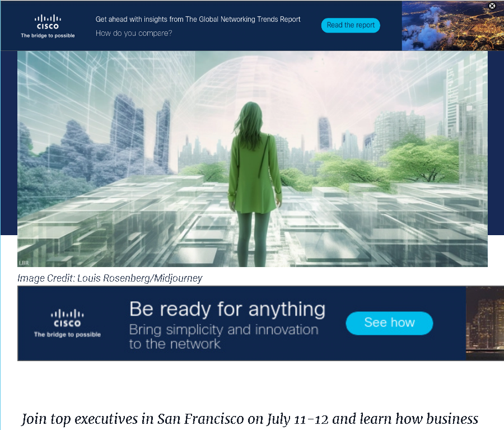
Task: Click lower banner's bridge to possible tagline
Action: click(x=67, y=334)
